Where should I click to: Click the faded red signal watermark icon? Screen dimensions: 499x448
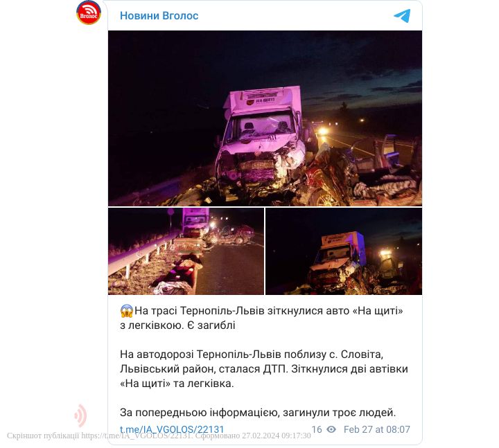pos(80,415)
